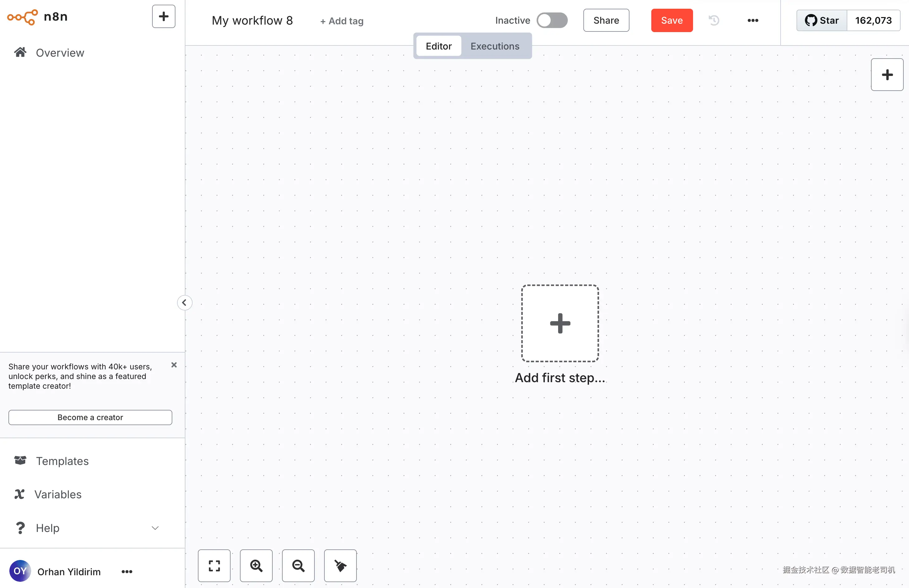
Task: Open the nodes panel plus button
Action: tap(887, 74)
